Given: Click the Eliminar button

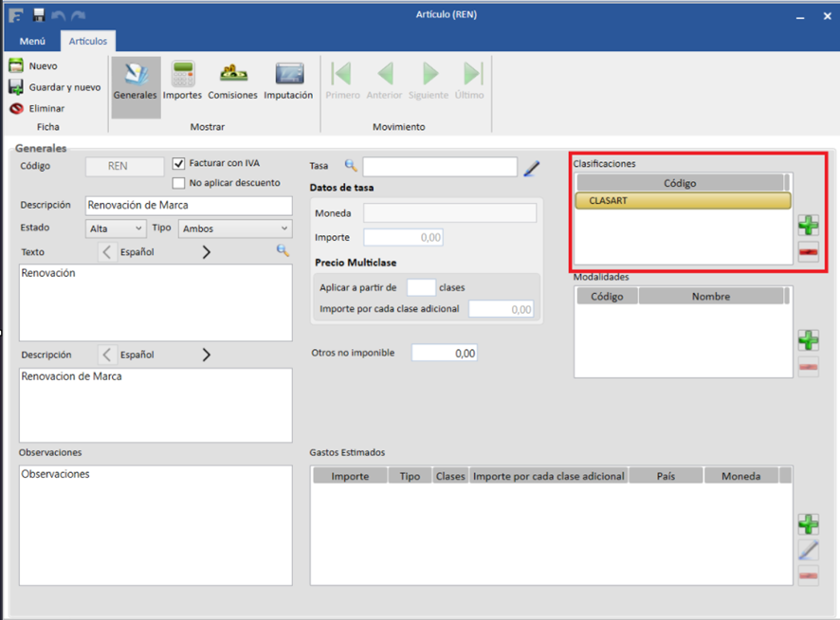Looking at the screenshot, I should (38, 108).
